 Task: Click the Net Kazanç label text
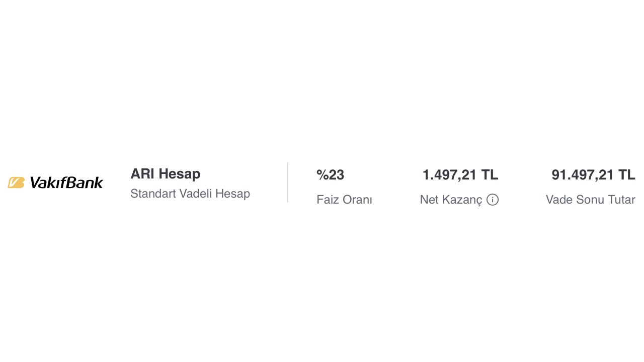click(x=451, y=200)
